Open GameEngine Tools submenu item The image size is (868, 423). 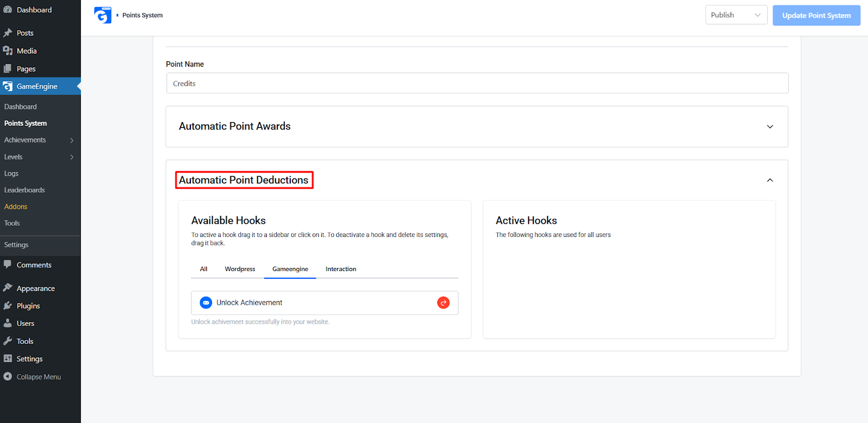pos(12,223)
